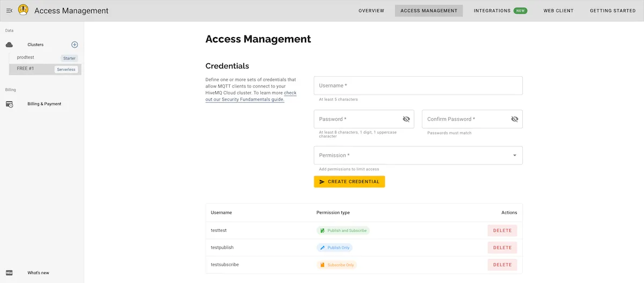Click the Billing & Payment card icon
This screenshot has height=283, width=644.
9,104
